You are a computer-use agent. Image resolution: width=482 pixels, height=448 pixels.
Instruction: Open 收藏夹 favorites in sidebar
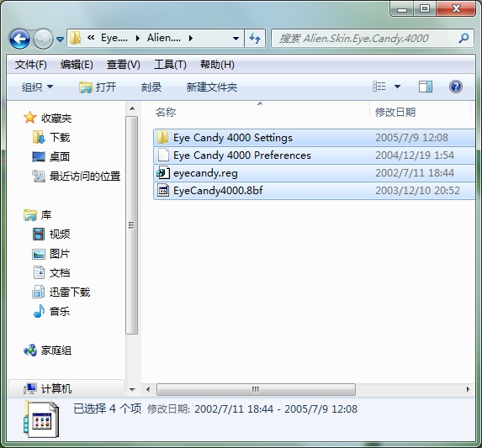point(56,119)
